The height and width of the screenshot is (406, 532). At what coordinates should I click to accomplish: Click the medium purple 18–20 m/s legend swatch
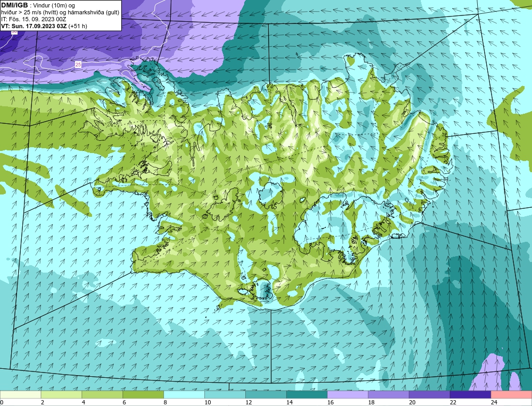pyautogui.click(x=388, y=395)
